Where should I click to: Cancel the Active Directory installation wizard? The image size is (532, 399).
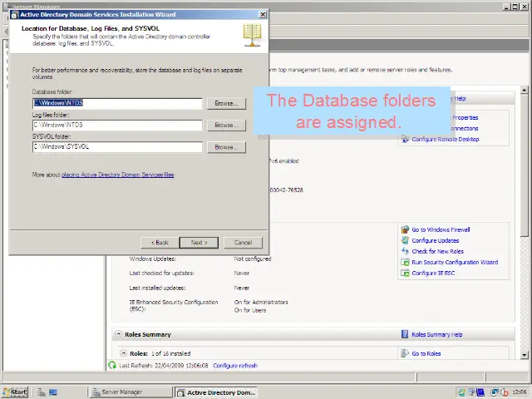(x=243, y=243)
